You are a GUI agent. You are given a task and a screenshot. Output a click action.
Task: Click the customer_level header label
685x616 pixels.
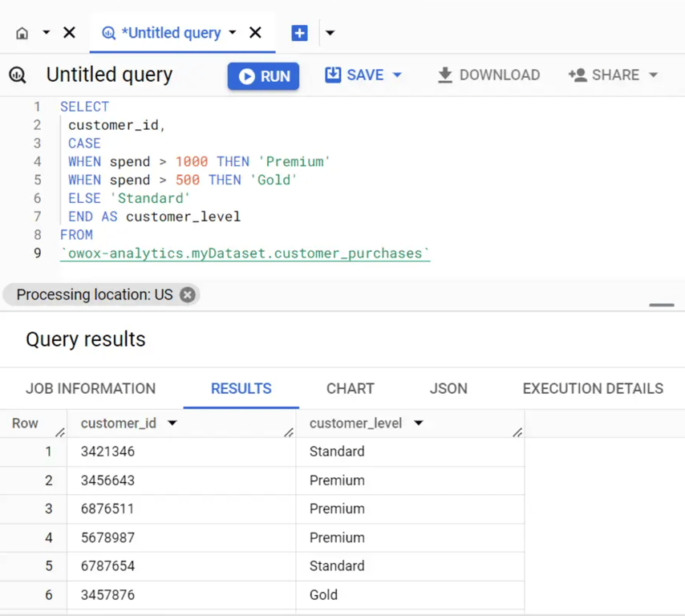355,423
